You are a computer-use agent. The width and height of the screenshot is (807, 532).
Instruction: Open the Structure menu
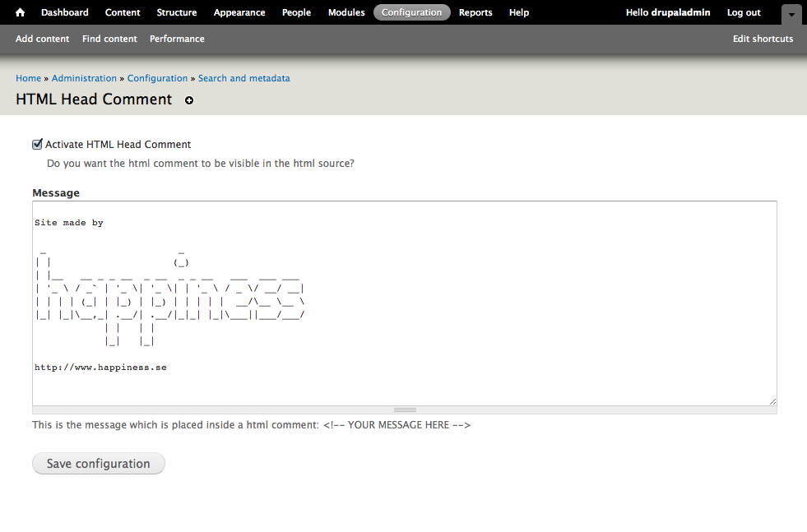177,12
